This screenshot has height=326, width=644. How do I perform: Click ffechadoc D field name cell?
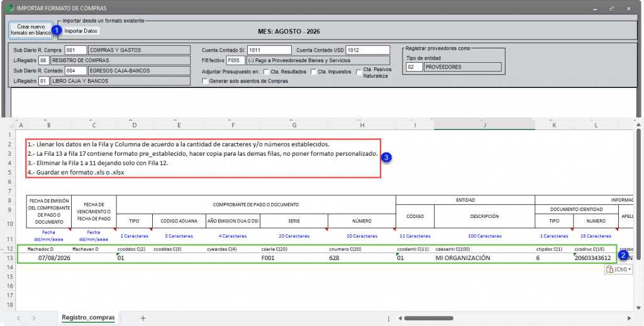49,249
